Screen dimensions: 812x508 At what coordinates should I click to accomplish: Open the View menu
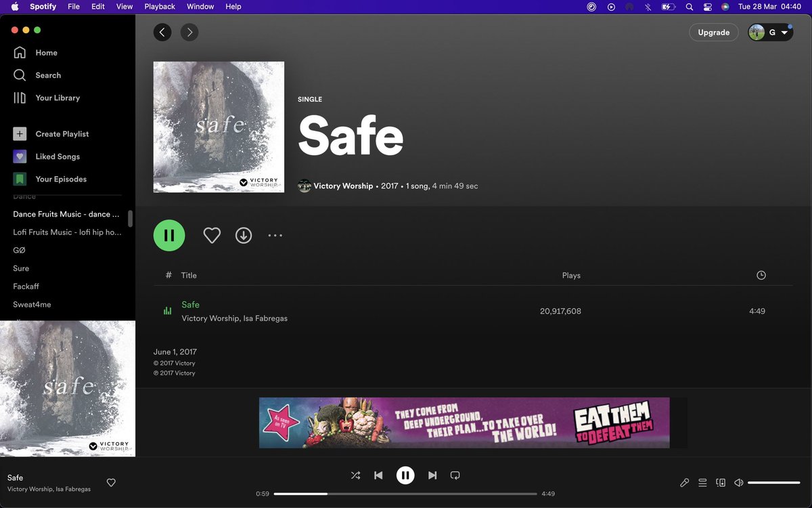(x=125, y=6)
